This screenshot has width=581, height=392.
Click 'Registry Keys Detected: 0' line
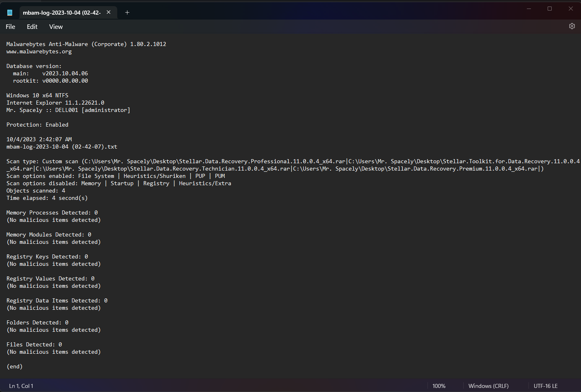click(x=47, y=257)
